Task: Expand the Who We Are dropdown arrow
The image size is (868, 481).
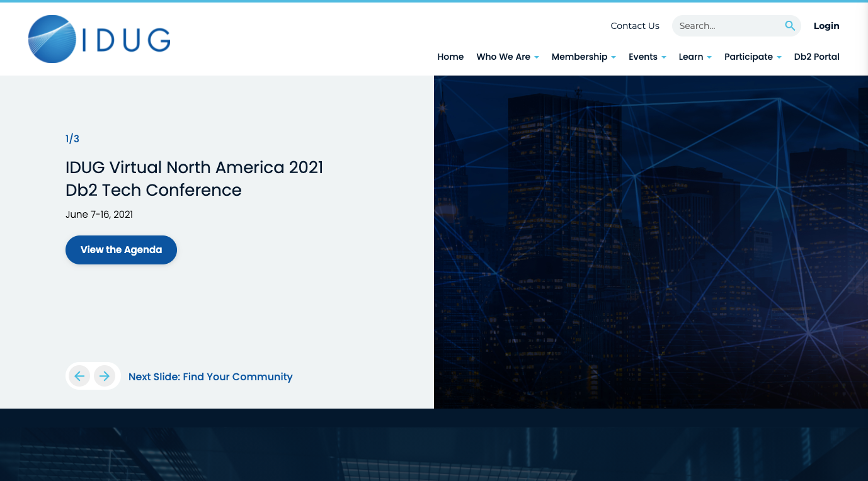Action: pos(537,57)
